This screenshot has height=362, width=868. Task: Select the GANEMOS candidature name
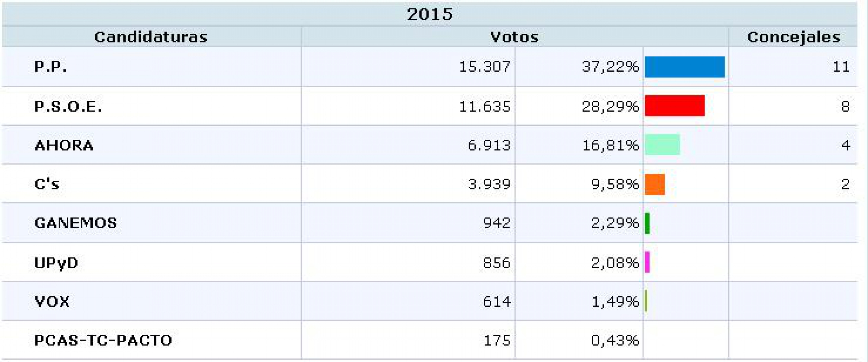pos(76,223)
